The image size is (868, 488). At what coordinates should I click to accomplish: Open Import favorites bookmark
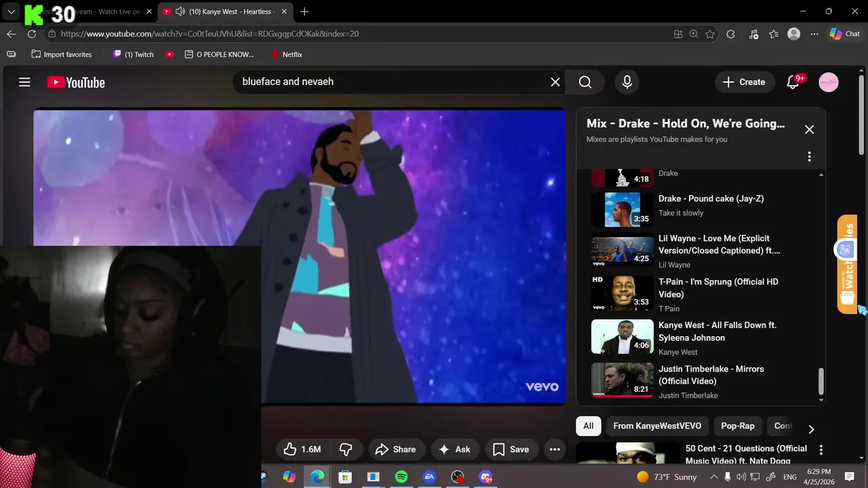click(x=62, y=54)
